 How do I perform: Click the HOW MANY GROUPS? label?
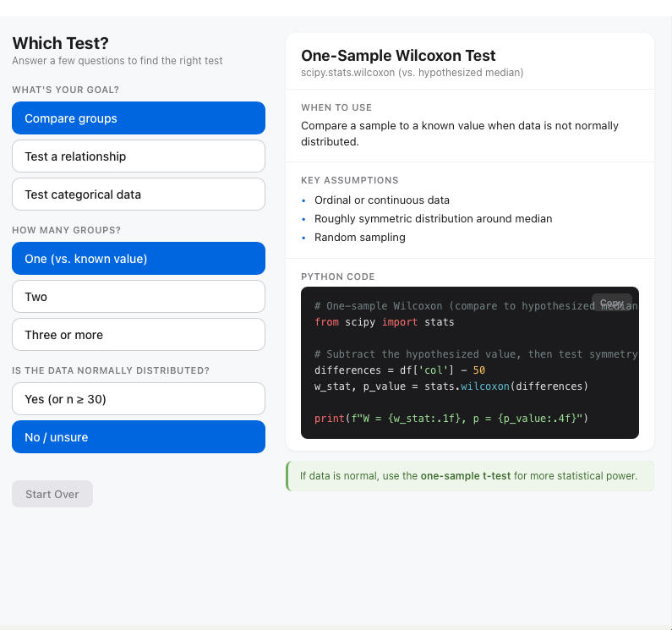pyautogui.click(x=67, y=230)
